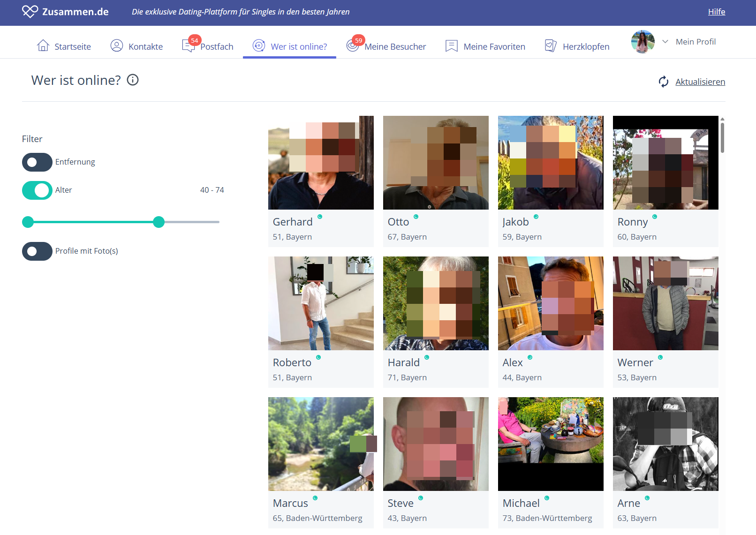Open Alex's profile photo thumbnail
This screenshot has width=756, height=535.
pos(551,303)
